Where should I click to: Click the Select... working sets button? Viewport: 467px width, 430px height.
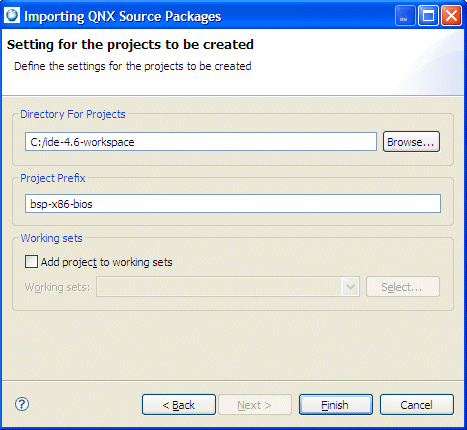403,287
